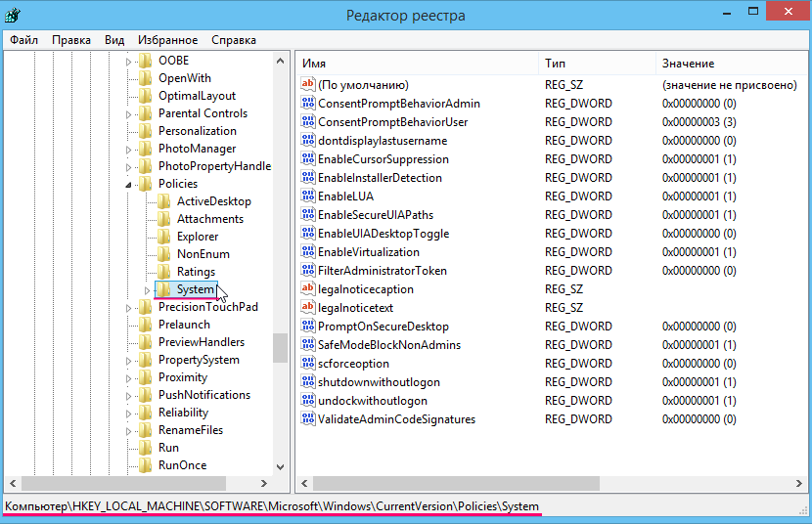Click tree pane scroll up arrow
Viewport: 812px width, 524px height.
[x=280, y=61]
